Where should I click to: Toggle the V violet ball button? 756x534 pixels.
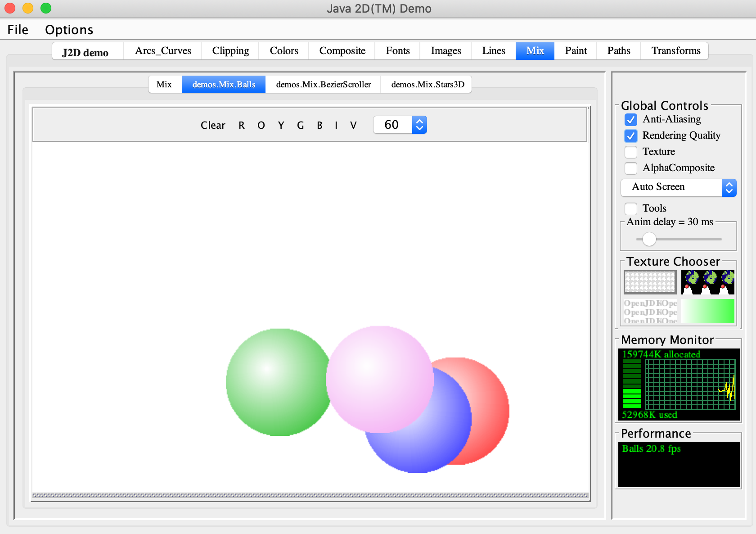click(353, 125)
